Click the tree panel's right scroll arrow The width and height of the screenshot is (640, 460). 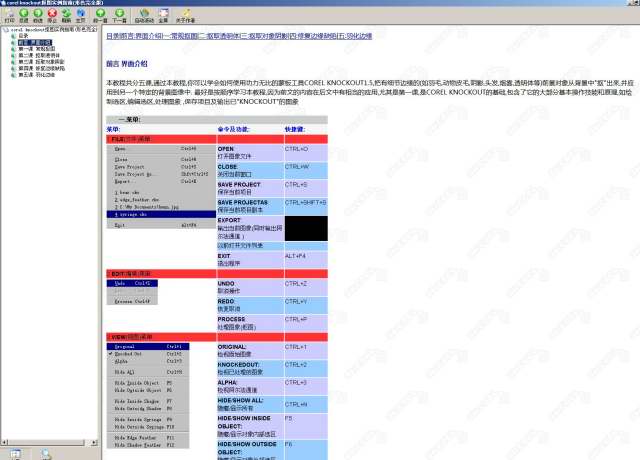(x=94, y=442)
